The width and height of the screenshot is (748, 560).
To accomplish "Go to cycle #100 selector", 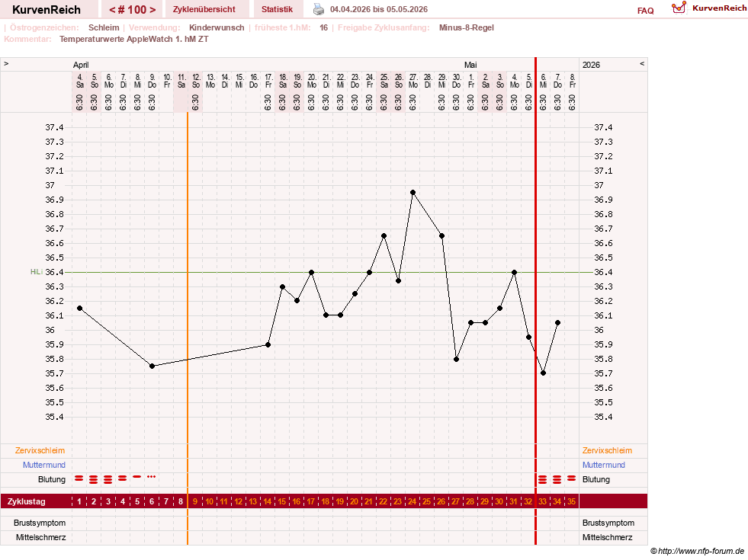I will [x=132, y=10].
